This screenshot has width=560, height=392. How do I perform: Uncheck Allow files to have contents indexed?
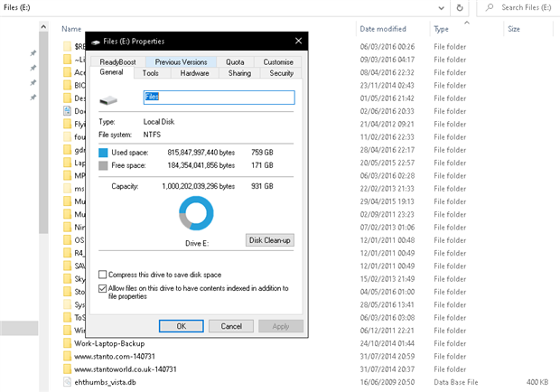click(x=103, y=289)
